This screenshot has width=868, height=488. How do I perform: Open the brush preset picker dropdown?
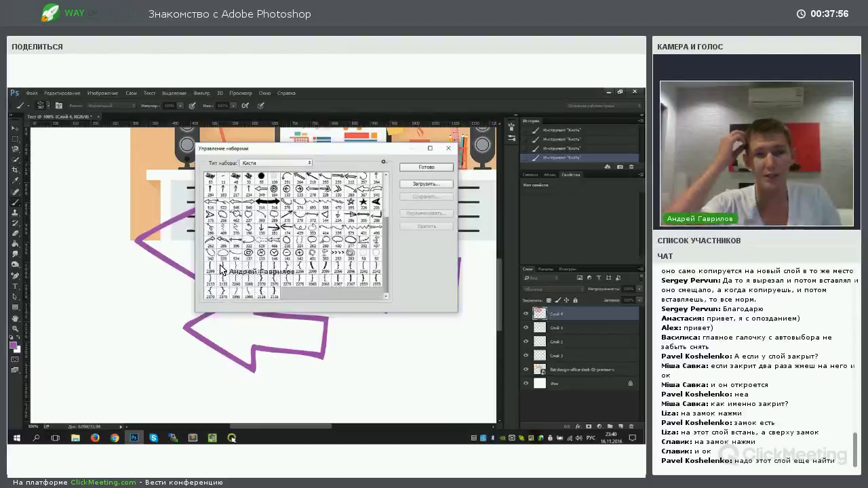[x=48, y=106]
